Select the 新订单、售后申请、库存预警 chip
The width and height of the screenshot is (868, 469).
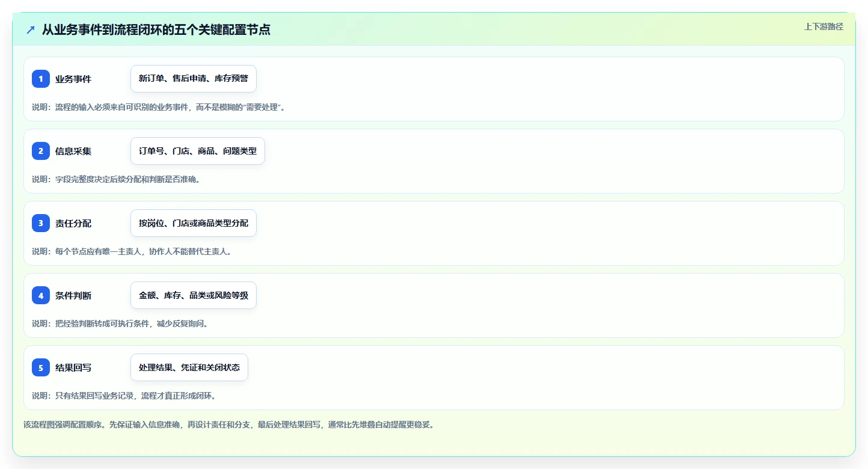[194, 79]
